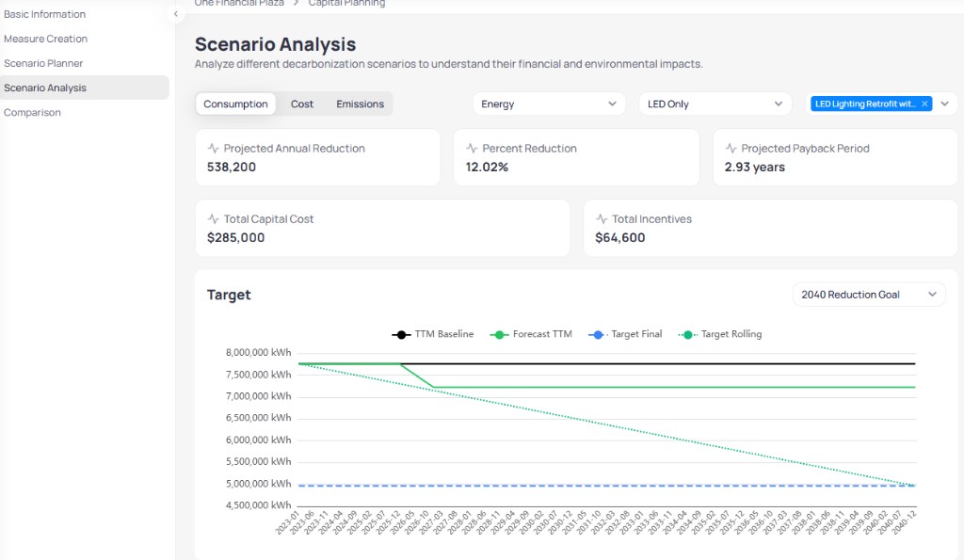Image resolution: width=964 pixels, height=560 pixels.
Task: Toggle the Target Final legend series
Action: click(625, 334)
